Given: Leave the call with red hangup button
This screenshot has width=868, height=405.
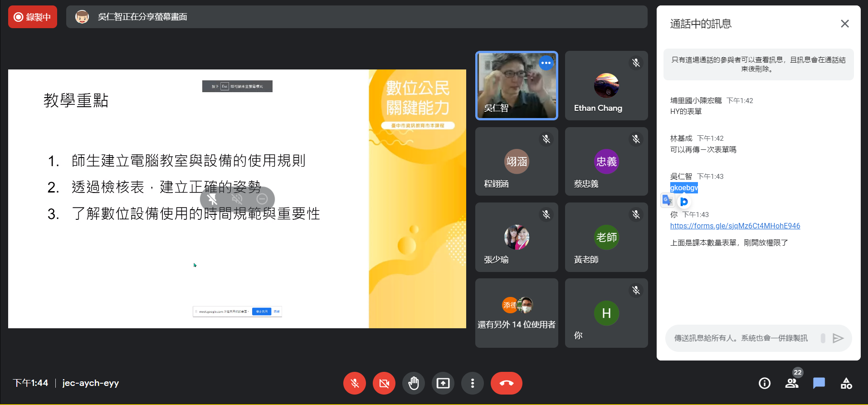Looking at the screenshot, I should pyautogui.click(x=507, y=383).
